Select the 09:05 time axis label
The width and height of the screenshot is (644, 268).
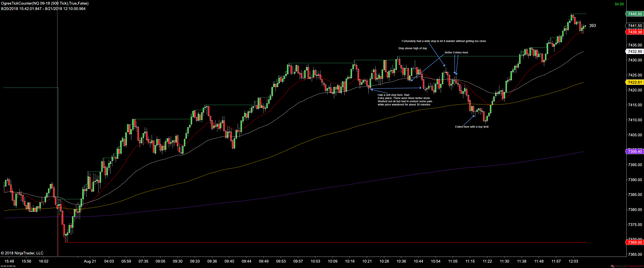click(x=160, y=261)
